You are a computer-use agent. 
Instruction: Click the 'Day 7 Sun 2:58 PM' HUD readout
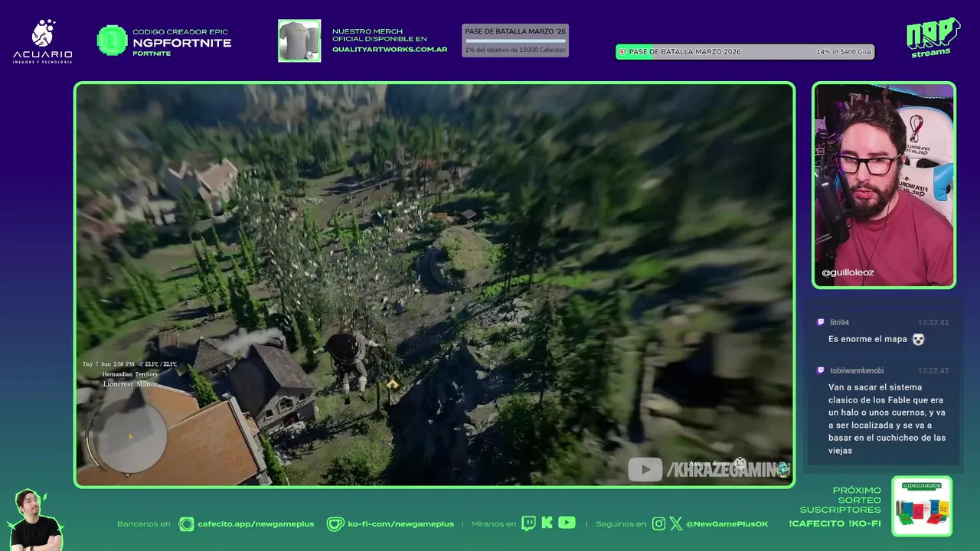pyautogui.click(x=109, y=364)
